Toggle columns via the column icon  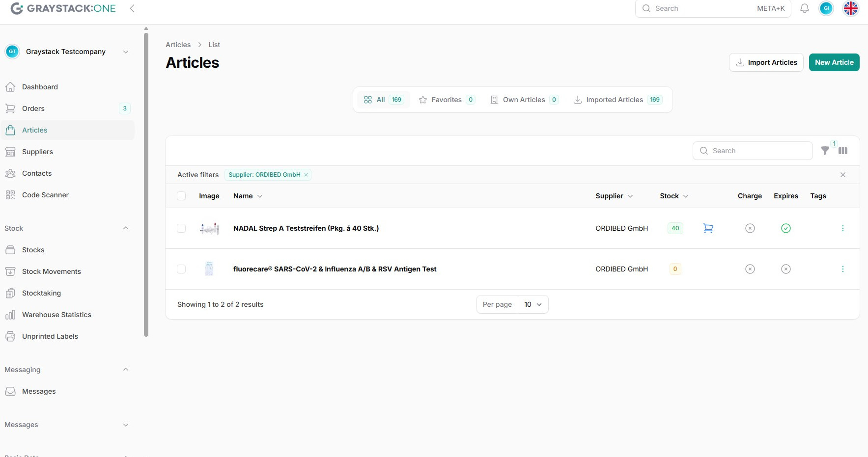pyautogui.click(x=843, y=151)
